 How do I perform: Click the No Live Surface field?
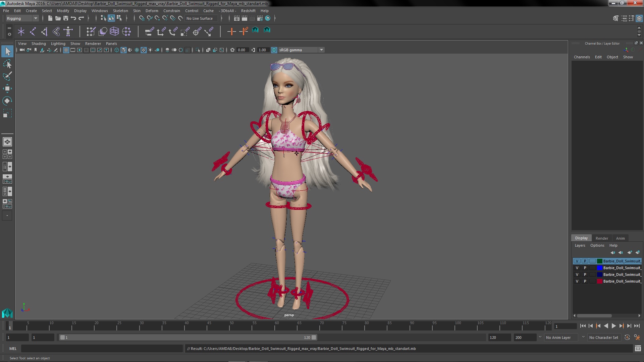pos(201,18)
